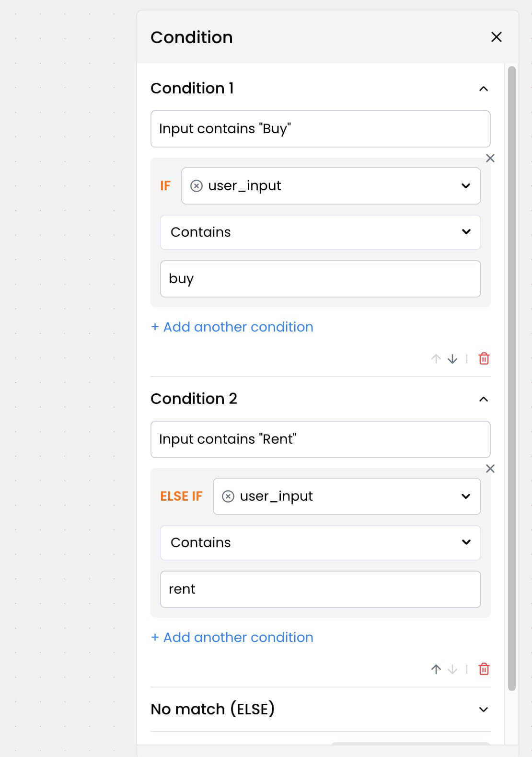Close the Condition panel
The image size is (532, 757).
point(497,37)
